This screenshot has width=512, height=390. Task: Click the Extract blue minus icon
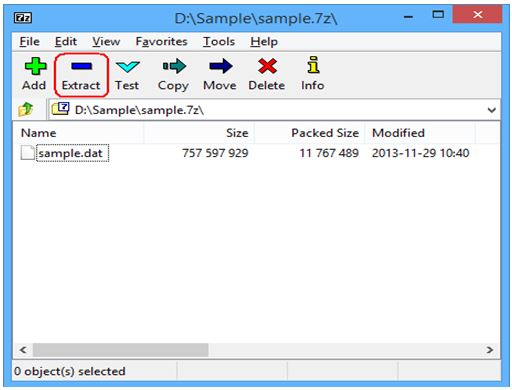[81, 66]
